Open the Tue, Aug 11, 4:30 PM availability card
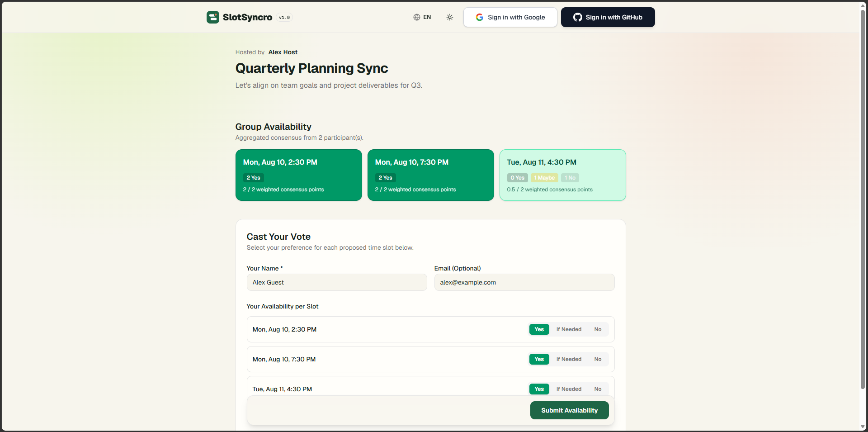Screen dimensions: 868x432 click(563, 175)
